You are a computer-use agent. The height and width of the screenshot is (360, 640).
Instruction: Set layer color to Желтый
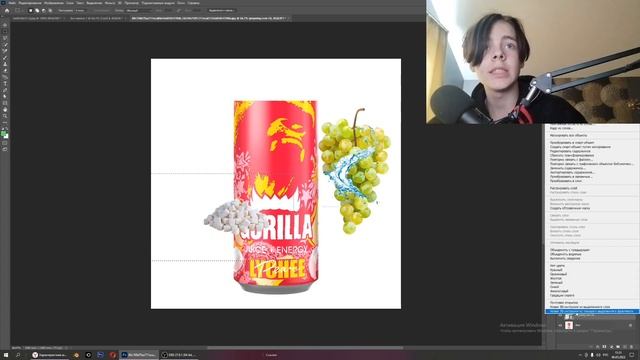(556, 278)
